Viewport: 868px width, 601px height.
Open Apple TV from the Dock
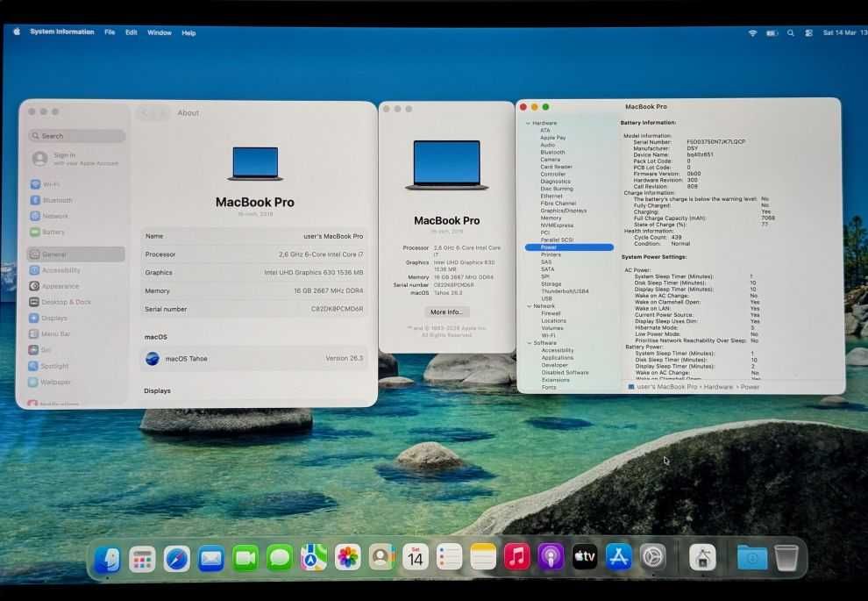585,557
